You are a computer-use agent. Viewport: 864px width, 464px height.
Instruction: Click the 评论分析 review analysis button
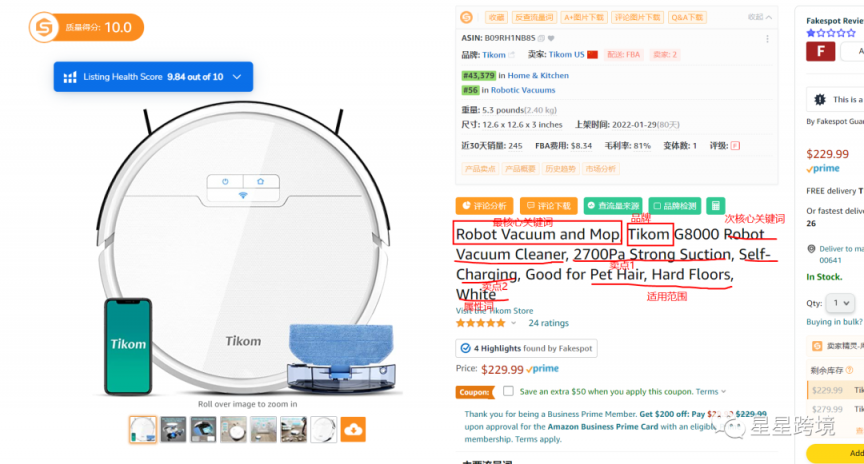[484, 206]
